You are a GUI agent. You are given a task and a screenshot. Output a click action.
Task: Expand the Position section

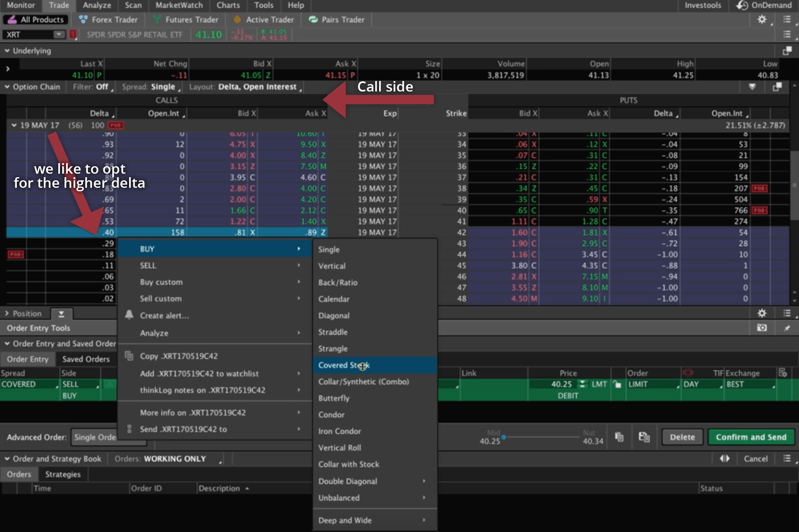7,313
